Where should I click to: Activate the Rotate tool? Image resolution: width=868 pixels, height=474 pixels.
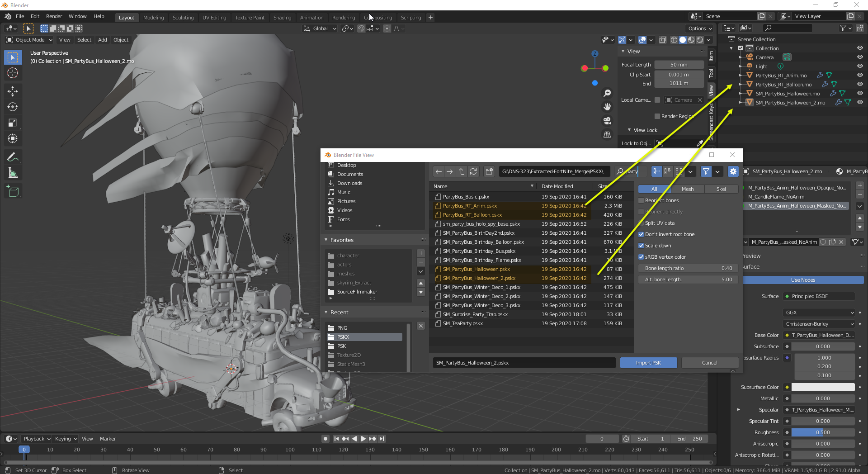13,107
